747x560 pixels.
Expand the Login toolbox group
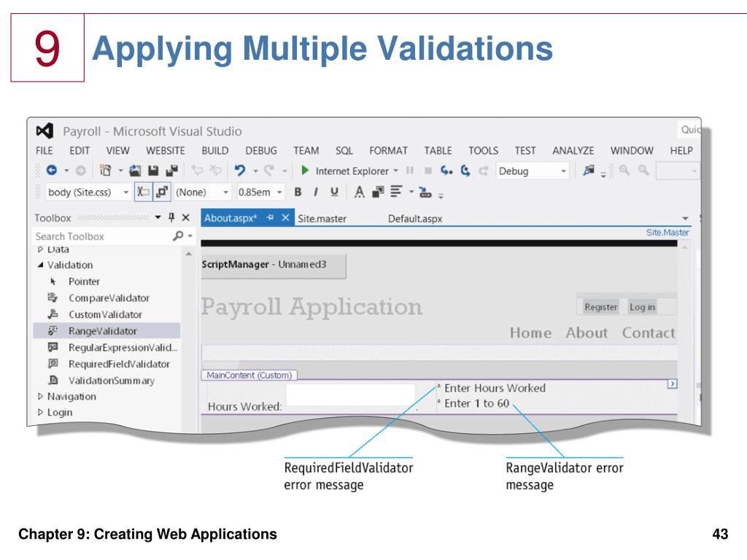point(41,413)
